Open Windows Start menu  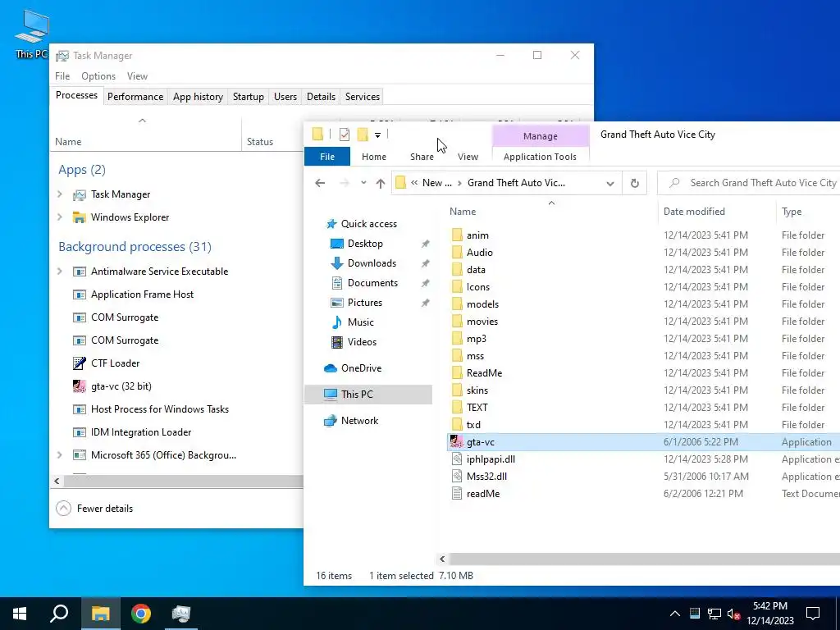(x=20, y=614)
